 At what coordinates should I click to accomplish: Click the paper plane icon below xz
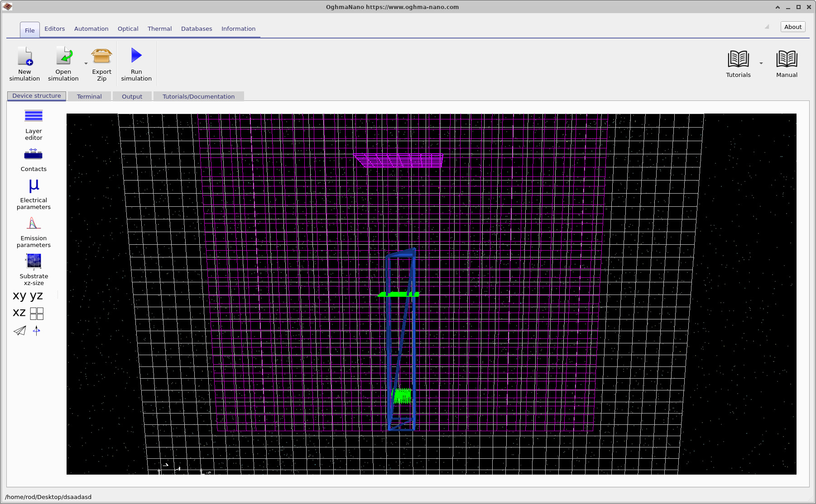point(19,330)
